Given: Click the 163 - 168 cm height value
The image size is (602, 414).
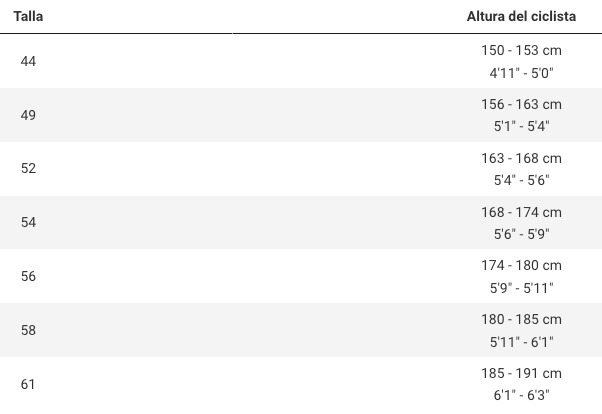Looking at the screenshot, I should click(521, 158).
